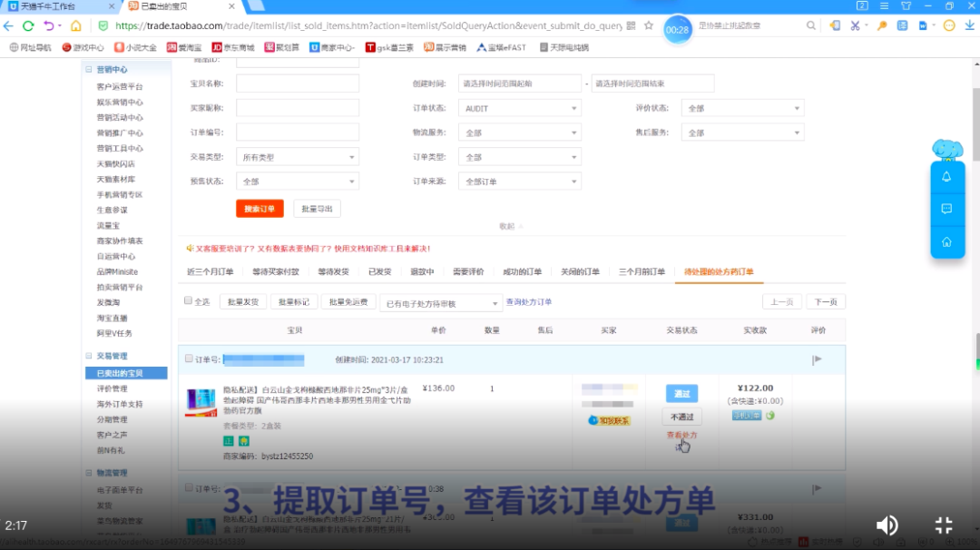Toggle the video volume speaker icon
Screen dimensions: 980x550
click(887, 525)
